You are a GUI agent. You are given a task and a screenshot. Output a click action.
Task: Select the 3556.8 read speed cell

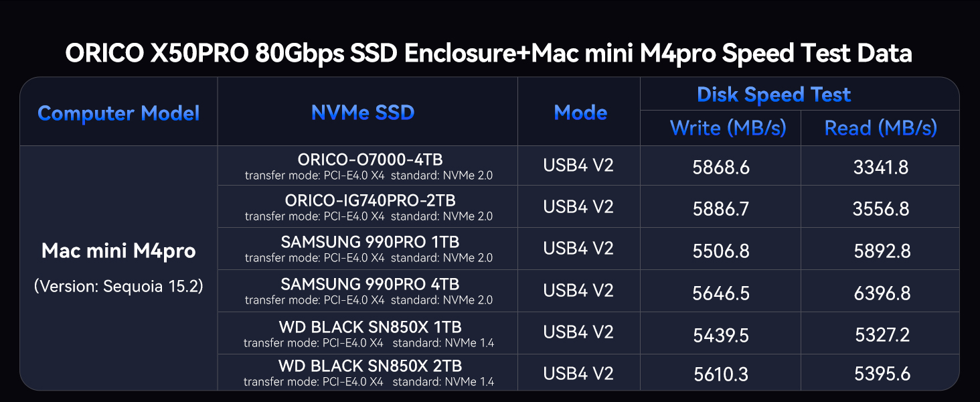click(881, 208)
